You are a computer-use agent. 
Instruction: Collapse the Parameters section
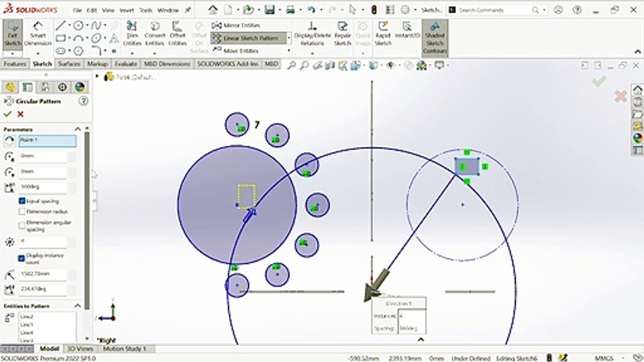77,129
